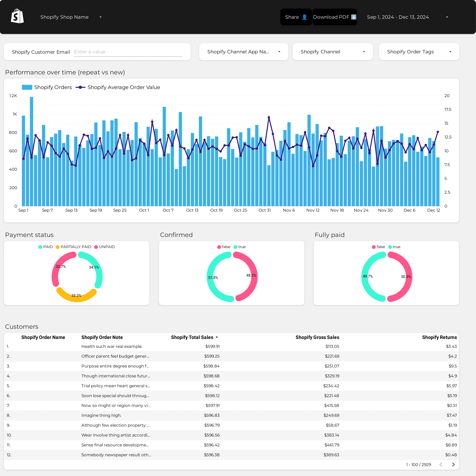476x476 pixels.
Task: Click the Order Tags dropdown arrow icon
Action: click(x=450, y=52)
